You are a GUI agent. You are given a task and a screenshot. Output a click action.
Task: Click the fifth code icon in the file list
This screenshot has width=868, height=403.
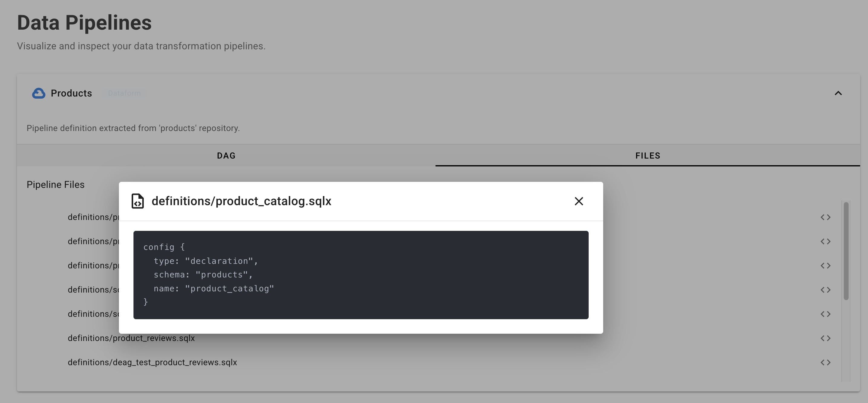[x=826, y=314]
